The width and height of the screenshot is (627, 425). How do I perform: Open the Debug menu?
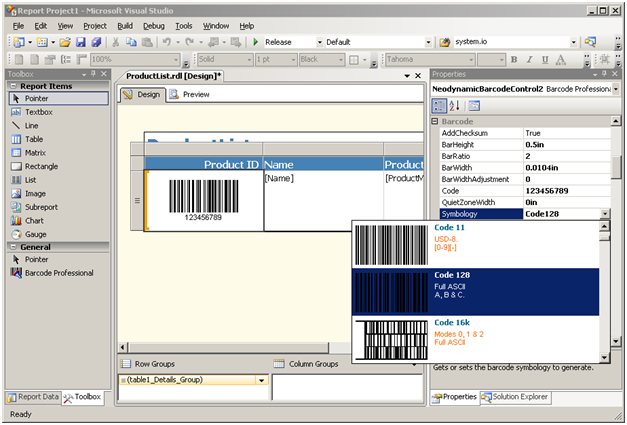[x=154, y=26]
